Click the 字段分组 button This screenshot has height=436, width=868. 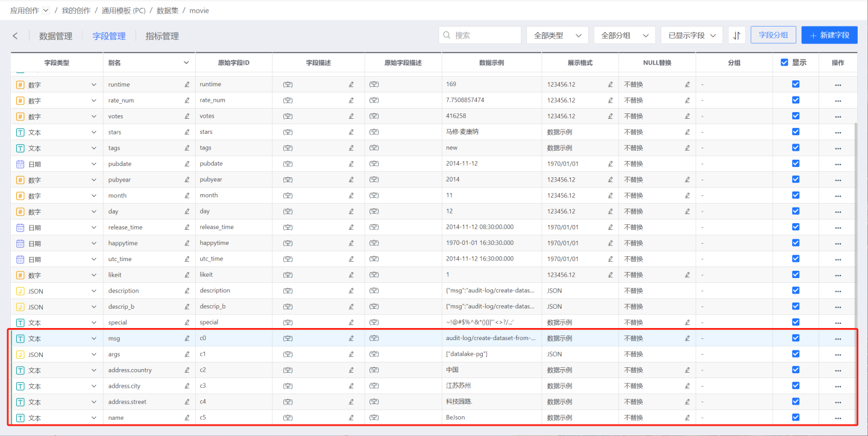point(773,35)
